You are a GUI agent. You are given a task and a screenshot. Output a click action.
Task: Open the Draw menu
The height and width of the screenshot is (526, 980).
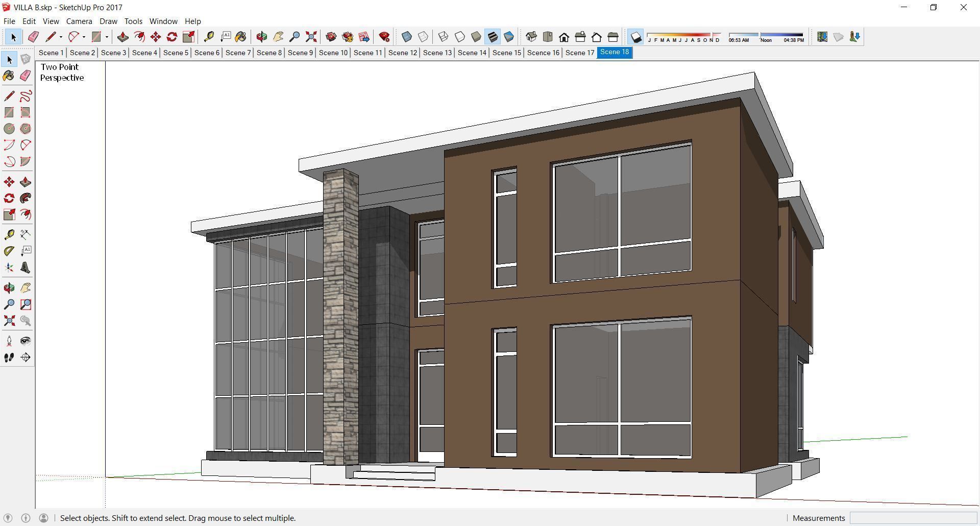[x=108, y=21]
